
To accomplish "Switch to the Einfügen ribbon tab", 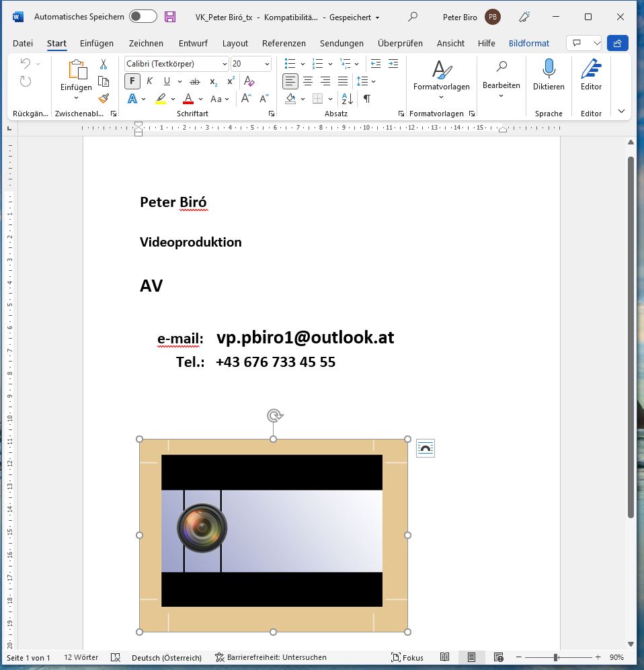I will click(97, 43).
